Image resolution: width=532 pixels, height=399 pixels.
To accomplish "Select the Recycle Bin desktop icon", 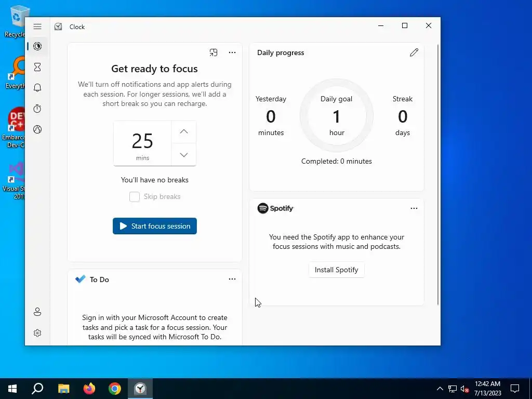I will point(14,21).
